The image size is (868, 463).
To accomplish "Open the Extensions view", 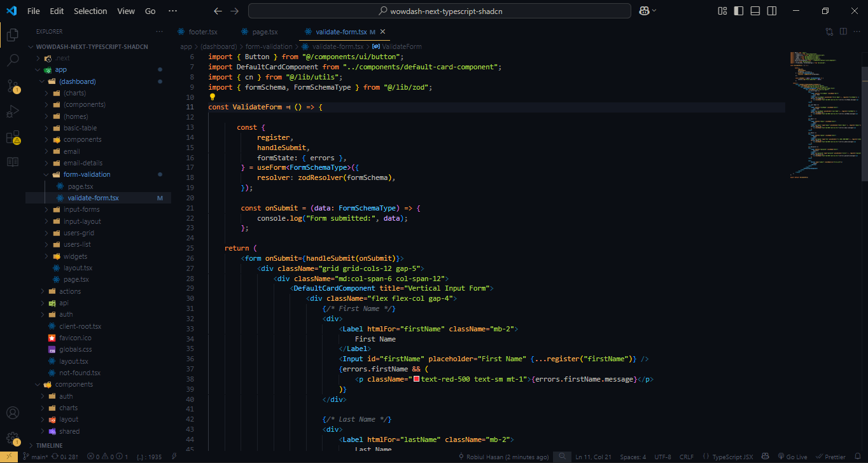I will [12, 137].
